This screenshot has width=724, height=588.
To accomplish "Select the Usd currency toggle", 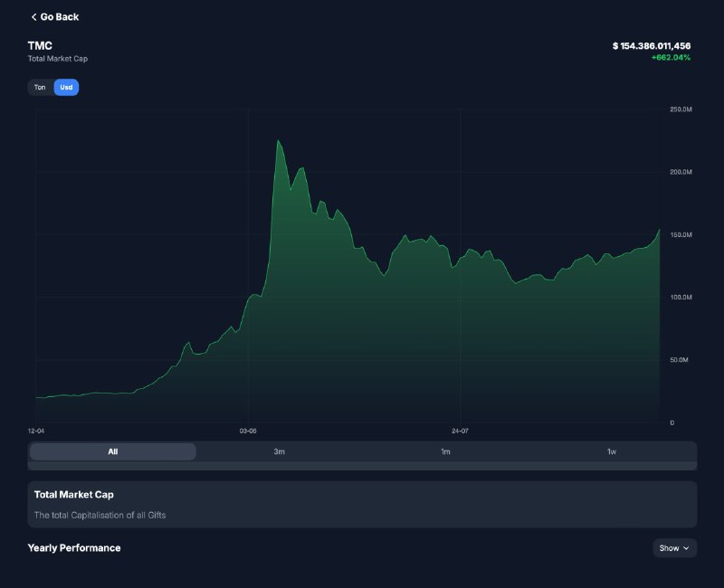I will [x=66, y=87].
